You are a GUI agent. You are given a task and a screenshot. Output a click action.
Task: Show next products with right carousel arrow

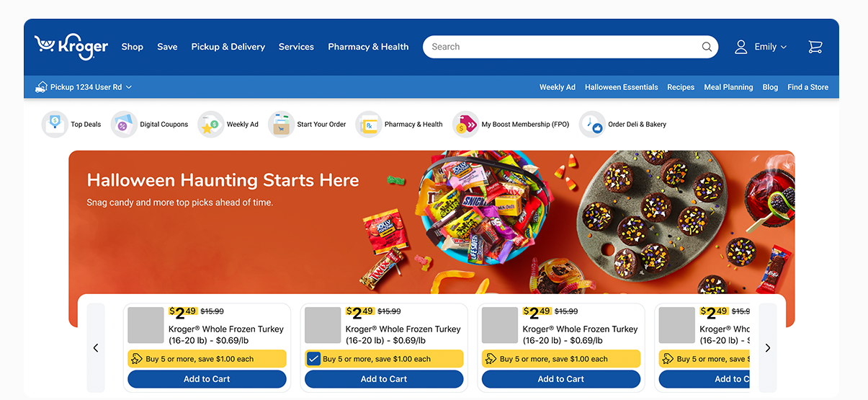click(x=768, y=348)
